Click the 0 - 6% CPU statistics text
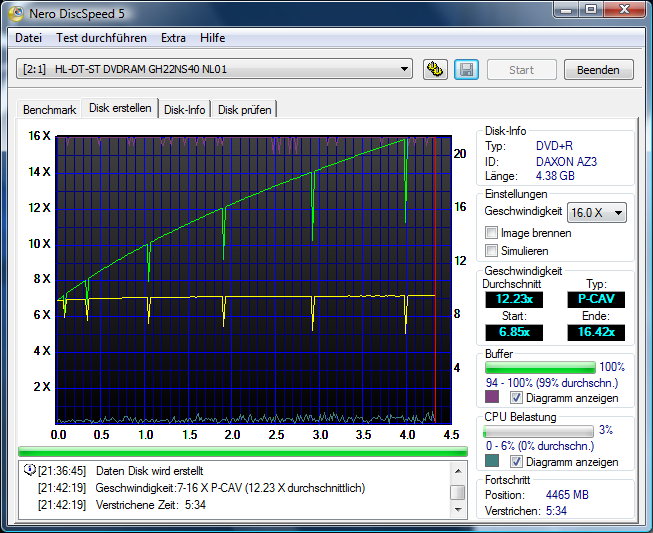 540,446
